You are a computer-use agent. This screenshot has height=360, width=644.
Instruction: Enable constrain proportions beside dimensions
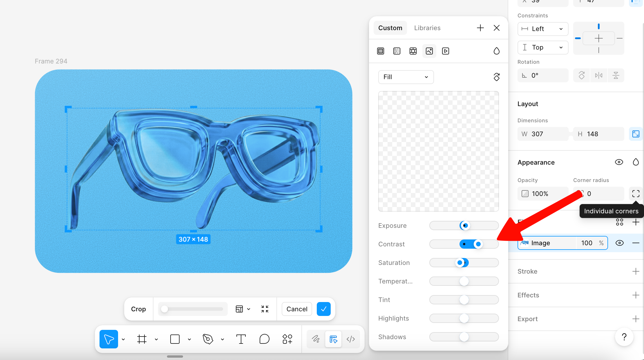pos(636,134)
